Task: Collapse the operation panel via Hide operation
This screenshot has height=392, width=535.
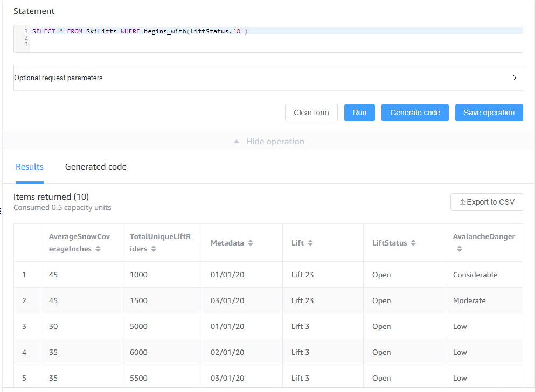Action: click(275, 141)
